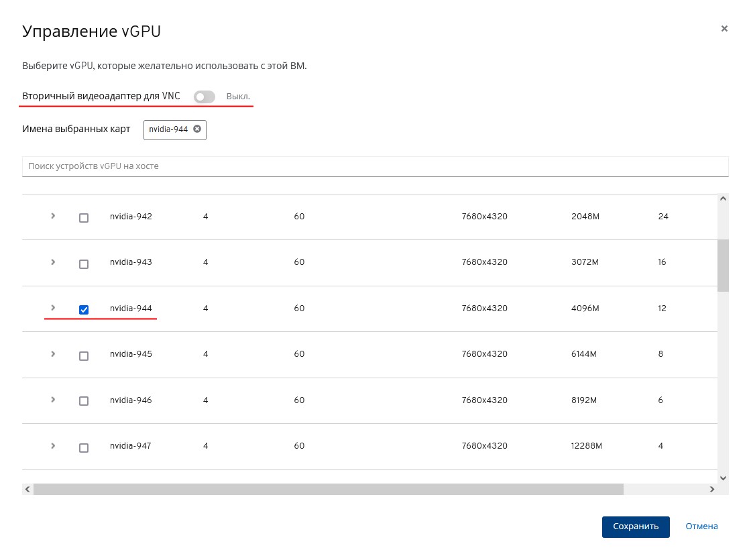751x560 pixels.
Task: Expand the nvidia-944 row details
Action: pos(53,308)
